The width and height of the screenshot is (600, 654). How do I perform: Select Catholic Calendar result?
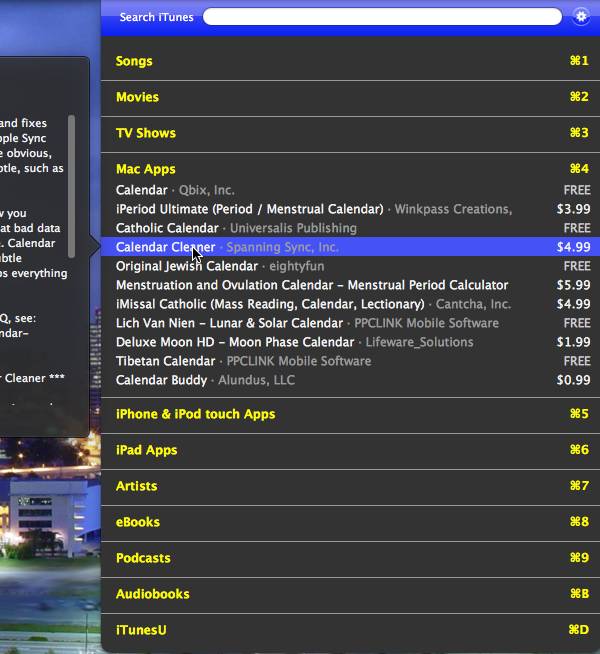tap(350, 228)
